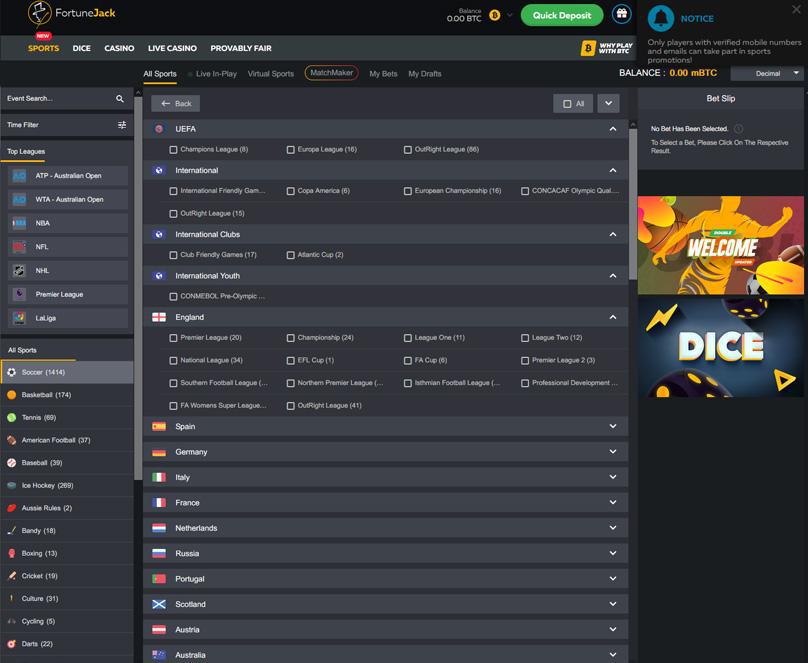The image size is (808, 663).
Task: Select the NHL top league
Action: pyautogui.click(x=68, y=270)
